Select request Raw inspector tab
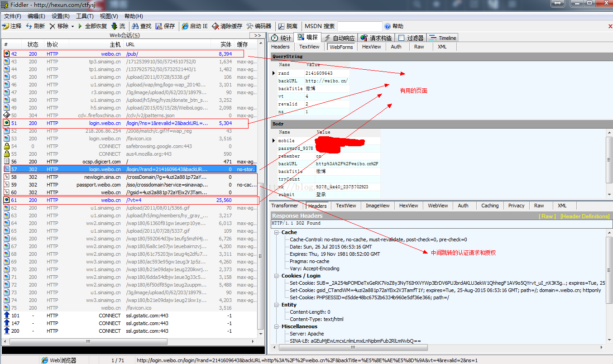Viewport: 613px width, 364px height. pyautogui.click(x=419, y=47)
